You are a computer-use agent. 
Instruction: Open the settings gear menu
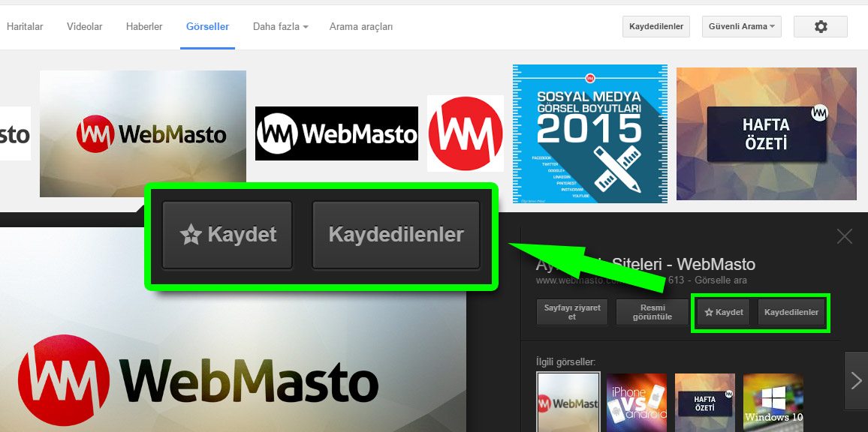click(821, 26)
